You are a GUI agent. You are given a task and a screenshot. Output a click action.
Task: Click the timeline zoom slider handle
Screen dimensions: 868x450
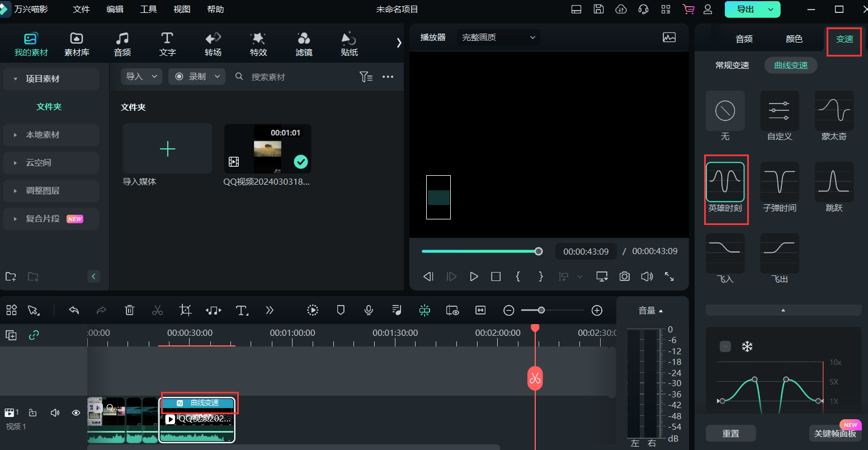(541, 310)
